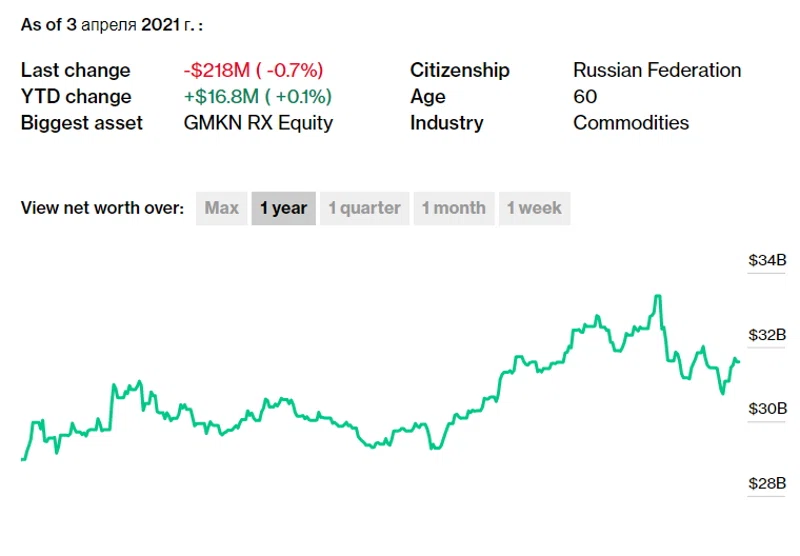This screenshot has height=556, width=800.
Task: Click the Russian Federation citizenship value
Action: pos(657,70)
